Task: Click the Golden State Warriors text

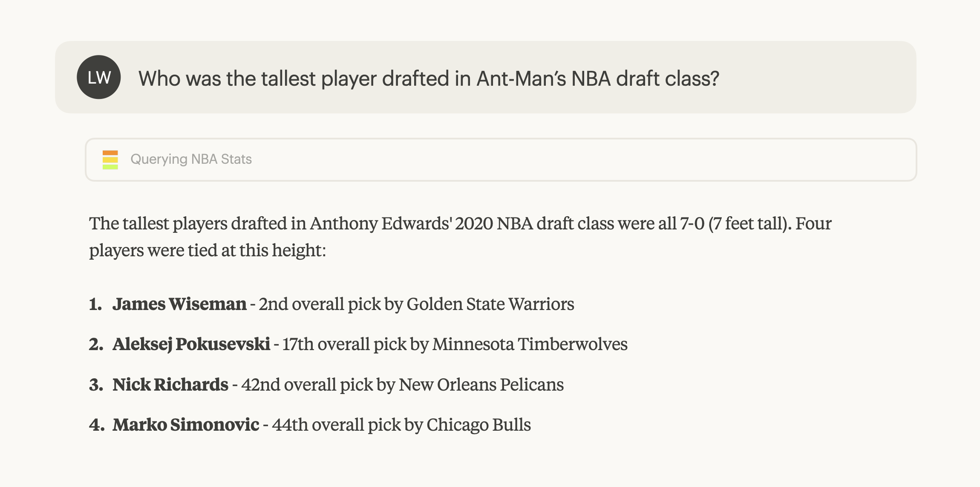Action: tap(490, 304)
